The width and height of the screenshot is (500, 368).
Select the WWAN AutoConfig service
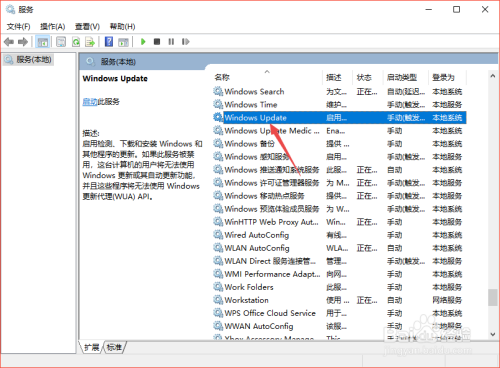tap(339, 326)
